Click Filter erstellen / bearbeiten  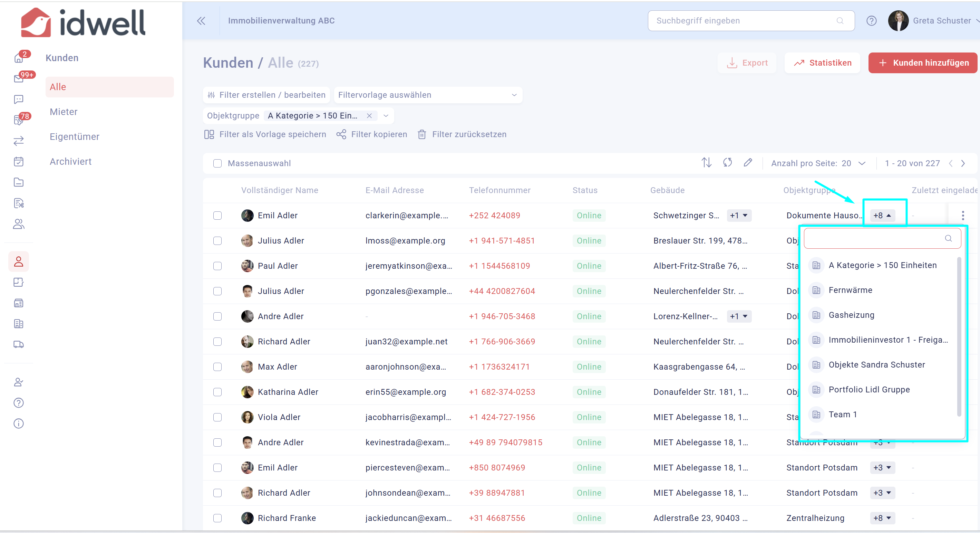(x=266, y=95)
